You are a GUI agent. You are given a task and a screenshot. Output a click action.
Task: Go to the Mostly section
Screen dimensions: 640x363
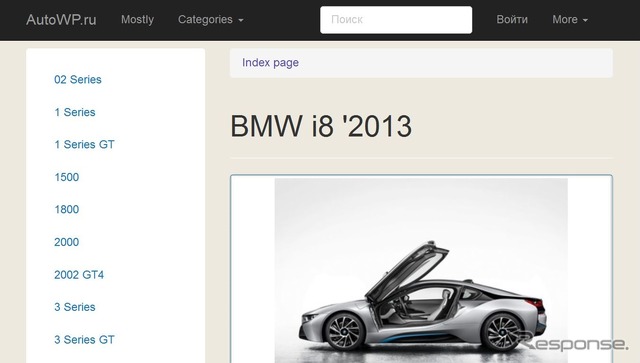pyautogui.click(x=138, y=20)
